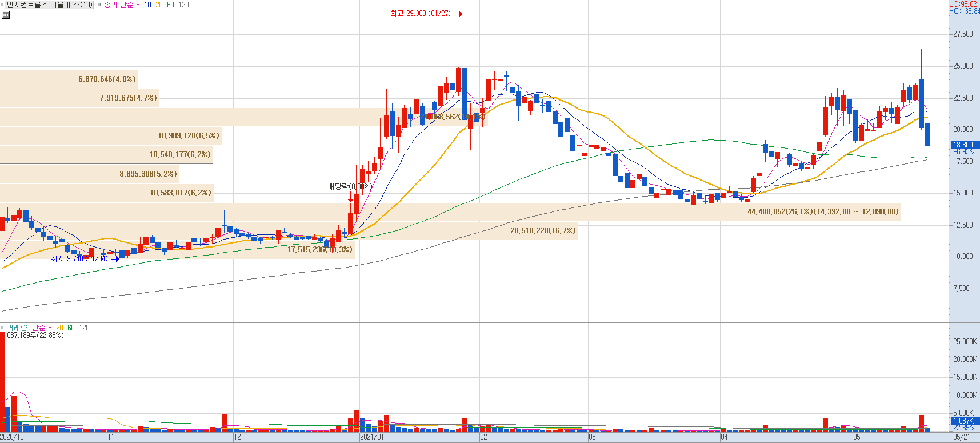980x443 pixels.
Task: Toggle the square marker before 인지컨트롤스 매물대
Action: 2,5
